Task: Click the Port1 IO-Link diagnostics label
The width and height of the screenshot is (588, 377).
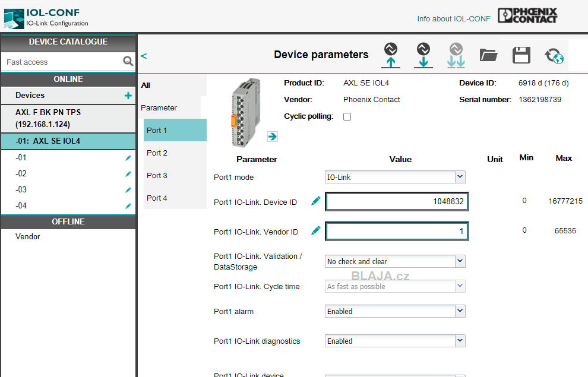Action: [257, 341]
